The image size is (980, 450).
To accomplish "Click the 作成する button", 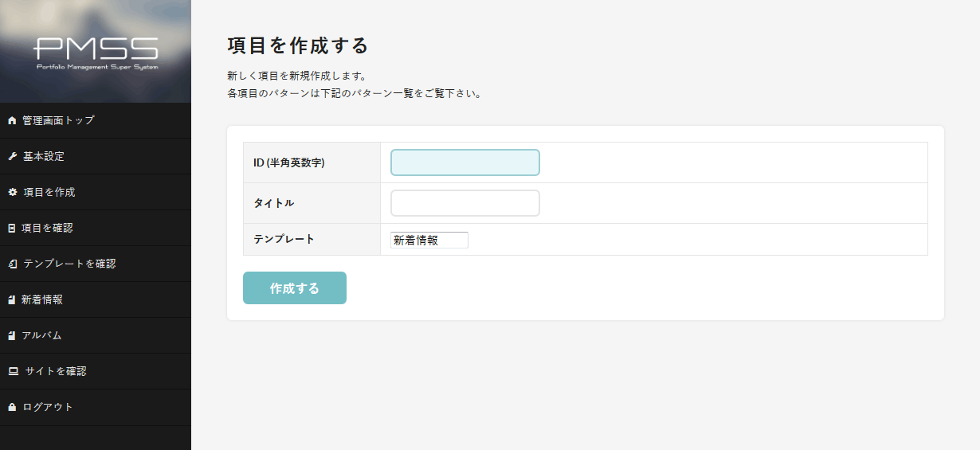I will click(295, 288).
